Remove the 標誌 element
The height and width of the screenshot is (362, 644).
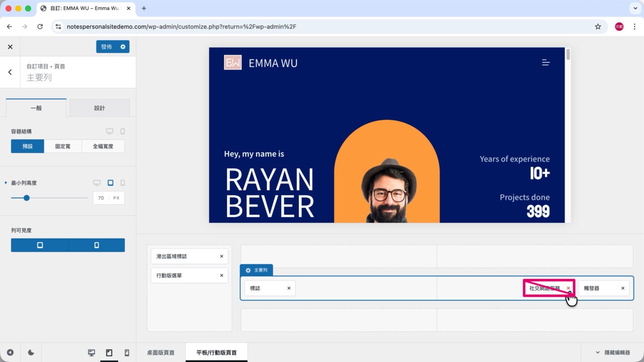289,288
